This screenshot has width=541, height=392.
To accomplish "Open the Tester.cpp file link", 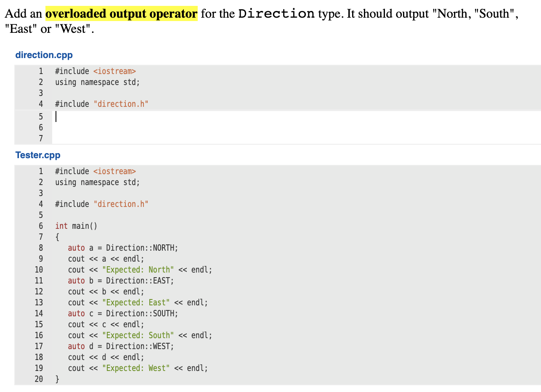I will click(37, 155).
